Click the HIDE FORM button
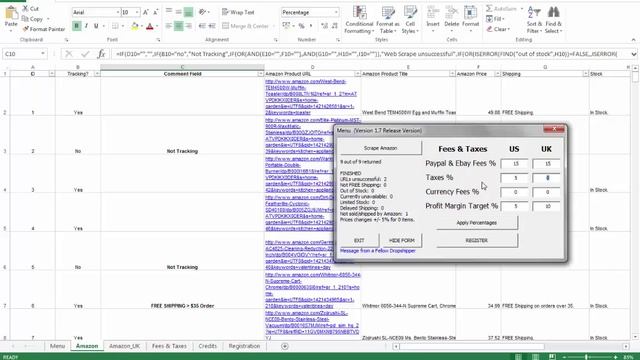The height and width of the screenshot is (360, 640). point(402,240)
